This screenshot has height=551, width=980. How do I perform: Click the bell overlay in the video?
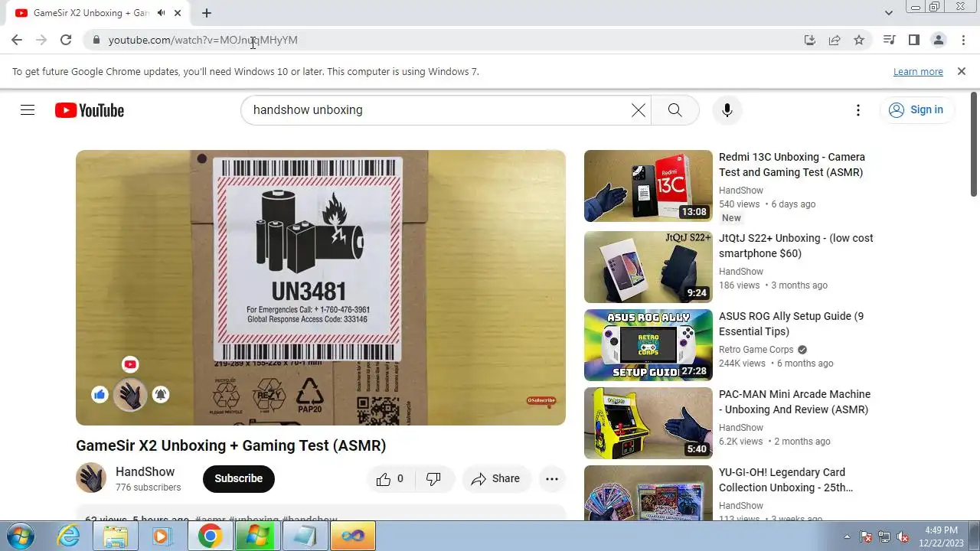pyautogui.click(x=160, y=395)
